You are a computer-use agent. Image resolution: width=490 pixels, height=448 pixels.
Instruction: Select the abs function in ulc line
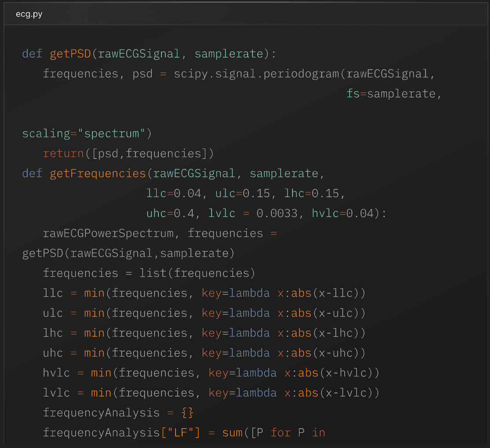click(300, 313)
